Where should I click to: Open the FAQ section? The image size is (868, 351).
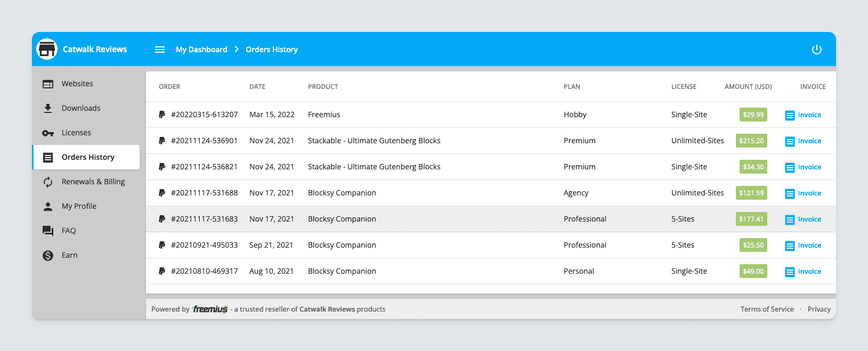coord(86,231)
